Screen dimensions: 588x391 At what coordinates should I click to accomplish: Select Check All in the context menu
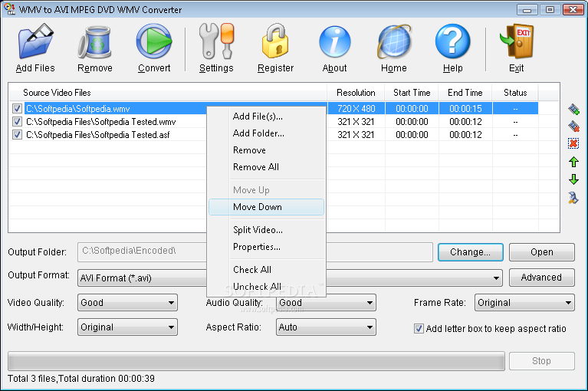pos(266,270)
